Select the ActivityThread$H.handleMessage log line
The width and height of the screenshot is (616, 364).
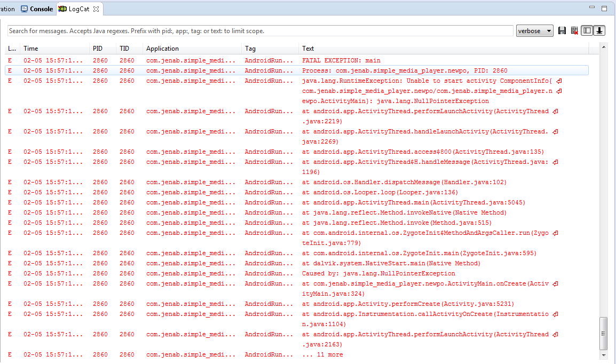297,167
